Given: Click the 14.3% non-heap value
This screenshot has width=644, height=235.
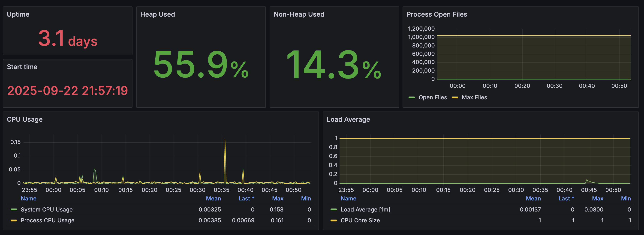Looking at the screenshot, I should pyautogui.click(x=334, y=64).
